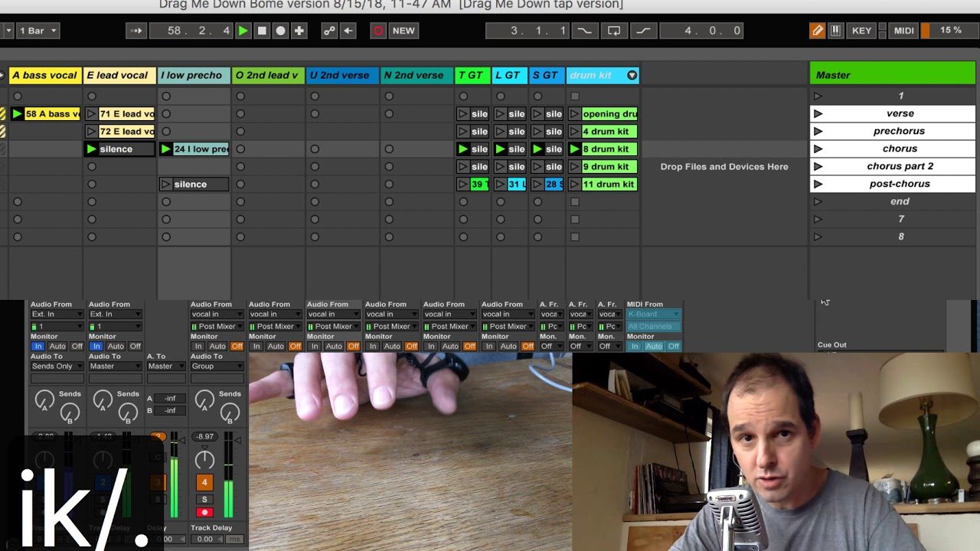Screen dimensions: 980x551
Task: Select the O 2nd lead v track header
Action: click(x=267, y=75)
